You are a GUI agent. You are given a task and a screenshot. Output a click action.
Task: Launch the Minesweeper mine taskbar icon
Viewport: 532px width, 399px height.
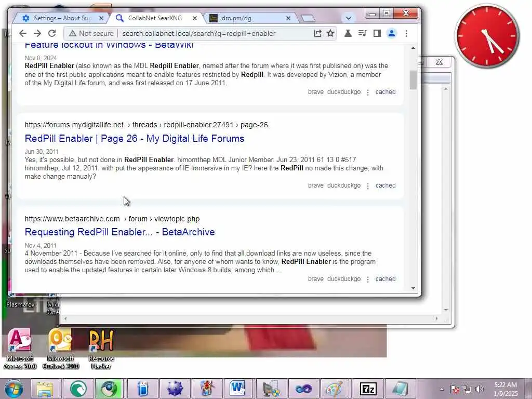pyautogui.click(x=175, y=389)
